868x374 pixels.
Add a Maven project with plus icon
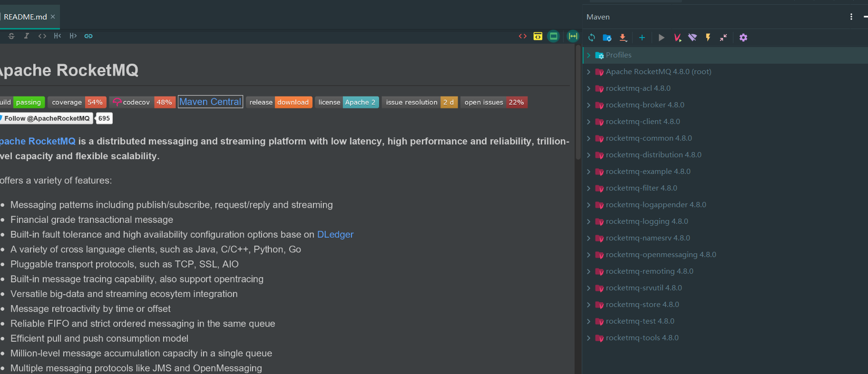click(642, 38)
